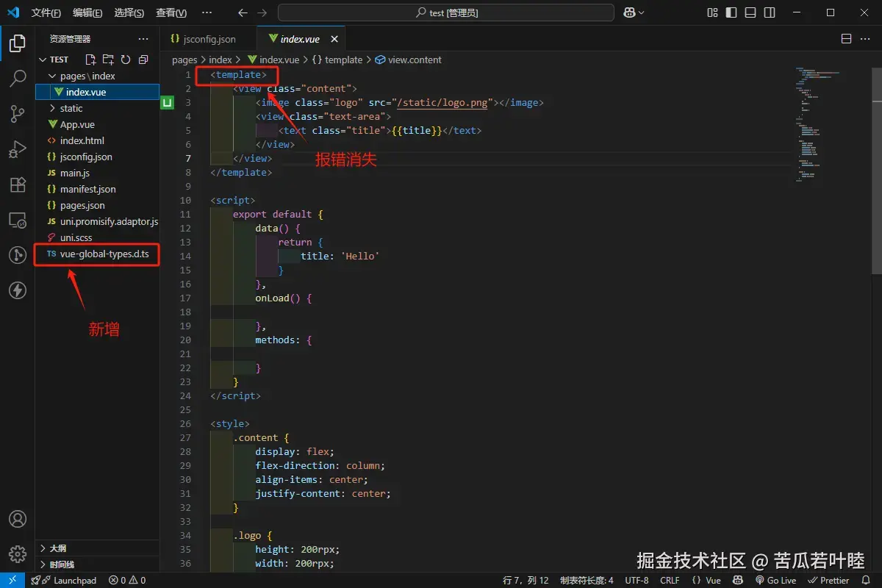Open the 选择(S) menu
This screenshot has height=588, width=882.
pos(129,12)
